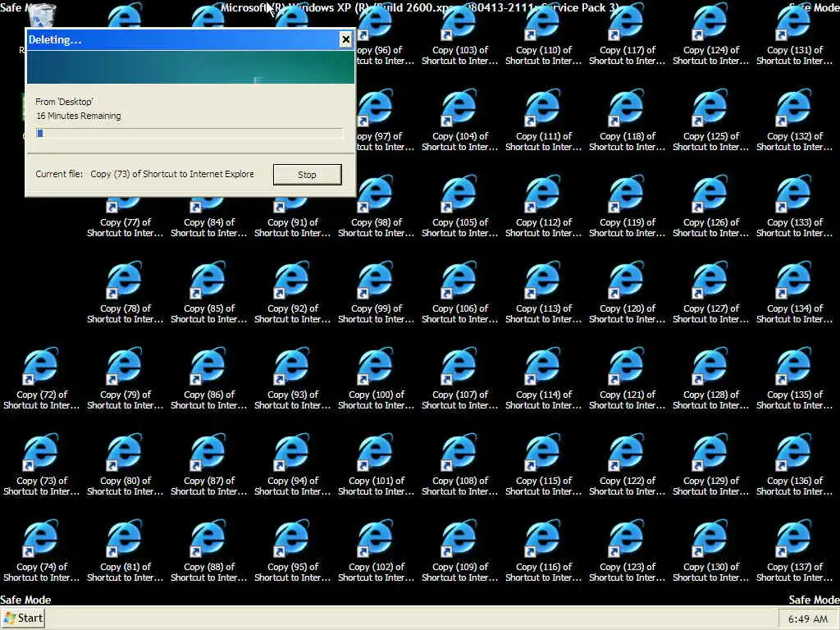The height and width of the screenshot is (630, 840).
Task: Select the Copy (116) Internet Explorer shortcut
Action: pyautogui.click(x=543, y=552)
